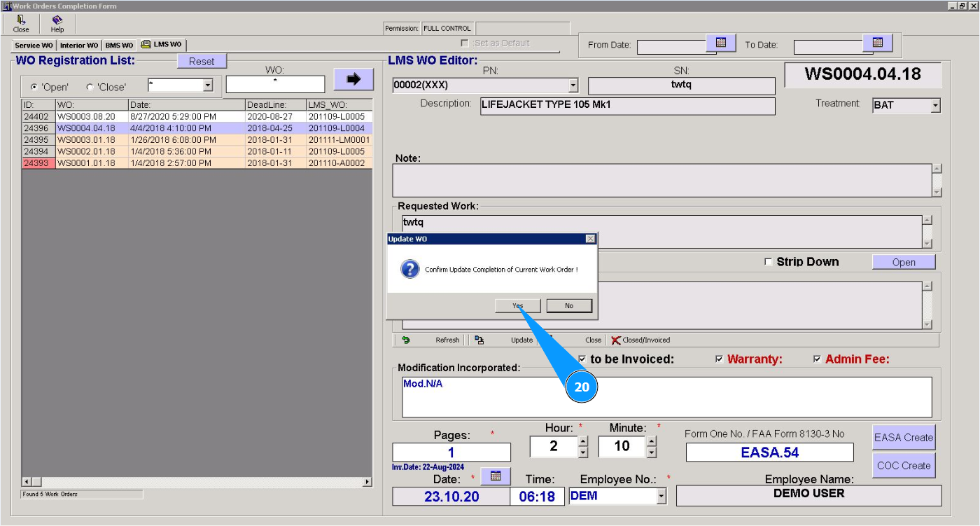The image size is (980, 526).
Task: Select the 'Close' radio button
Action: point(90,87)
